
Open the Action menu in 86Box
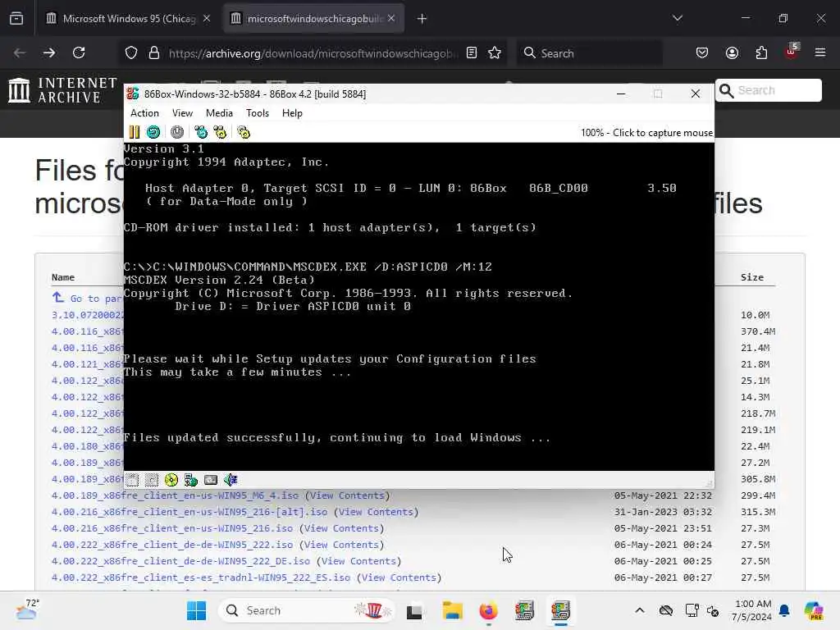pyautogui.click(x=144, y=113)
